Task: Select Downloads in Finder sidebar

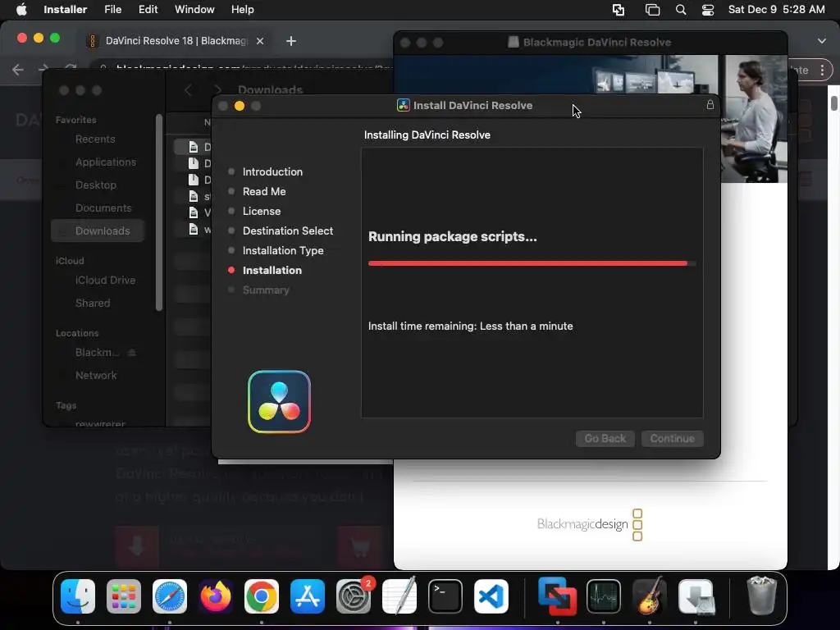Action: click(98, 231)
